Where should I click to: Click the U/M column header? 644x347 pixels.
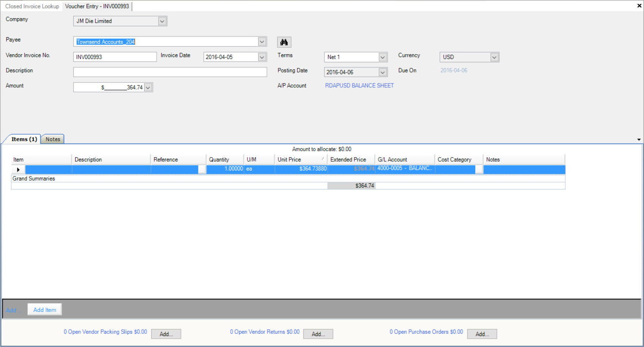(x=259, y=159)
